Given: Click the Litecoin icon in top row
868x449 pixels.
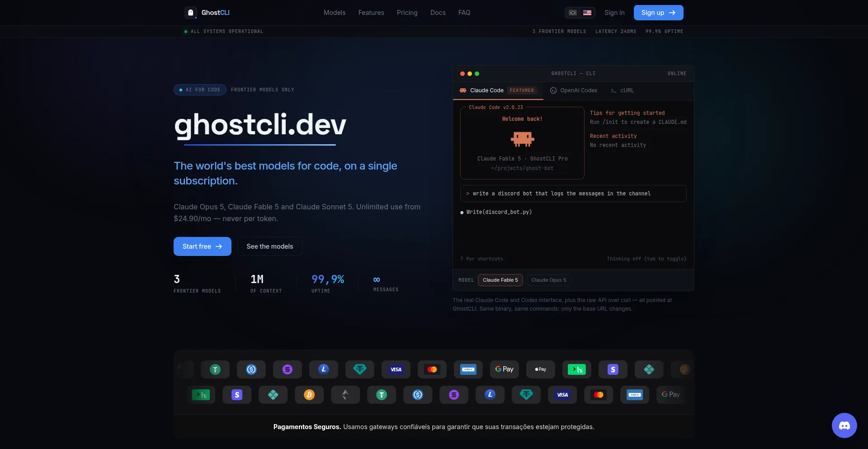Looking at the screenshot, I should pyautogui.click(x=324, y=369).
